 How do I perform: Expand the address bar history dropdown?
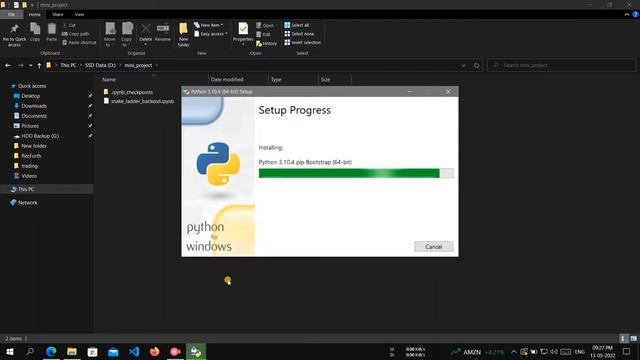[x=463, y=65]
